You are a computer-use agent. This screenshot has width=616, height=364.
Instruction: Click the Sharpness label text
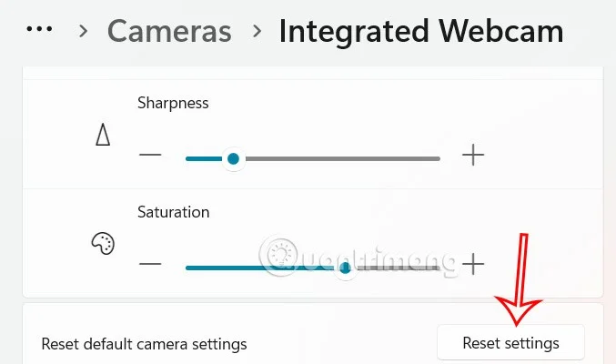[173, 103]
